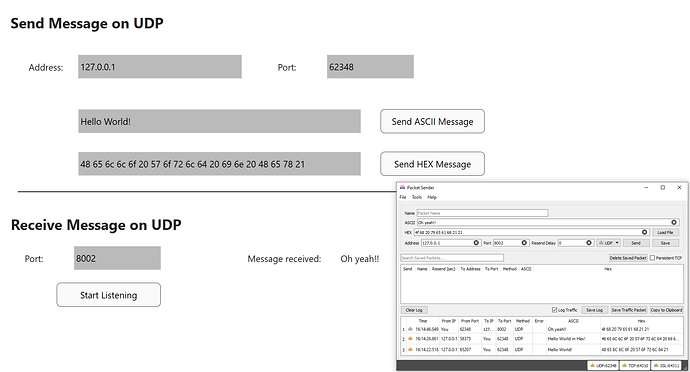Enable the Persistent TCP checkbox

653,258
